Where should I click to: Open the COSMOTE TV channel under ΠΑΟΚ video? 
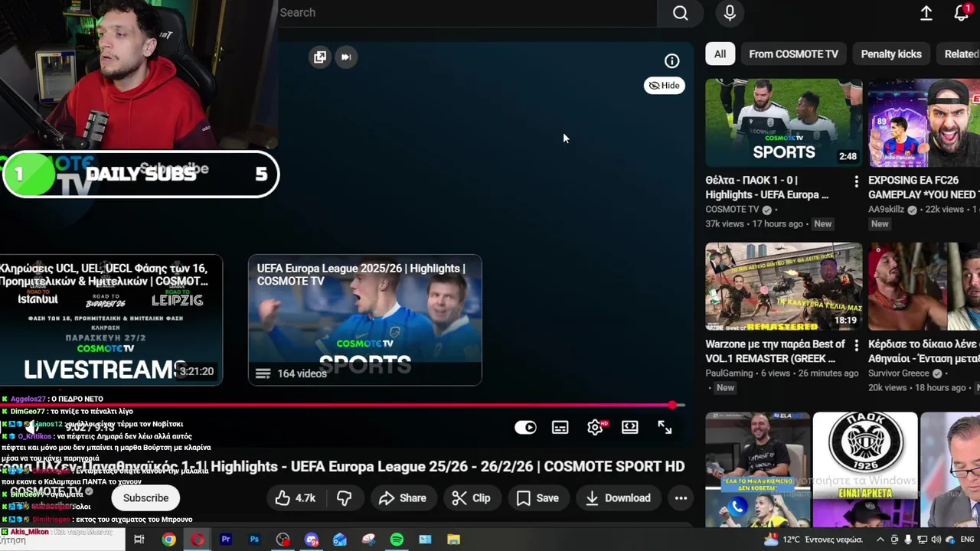pyautogui.click(x=732, y=210)
